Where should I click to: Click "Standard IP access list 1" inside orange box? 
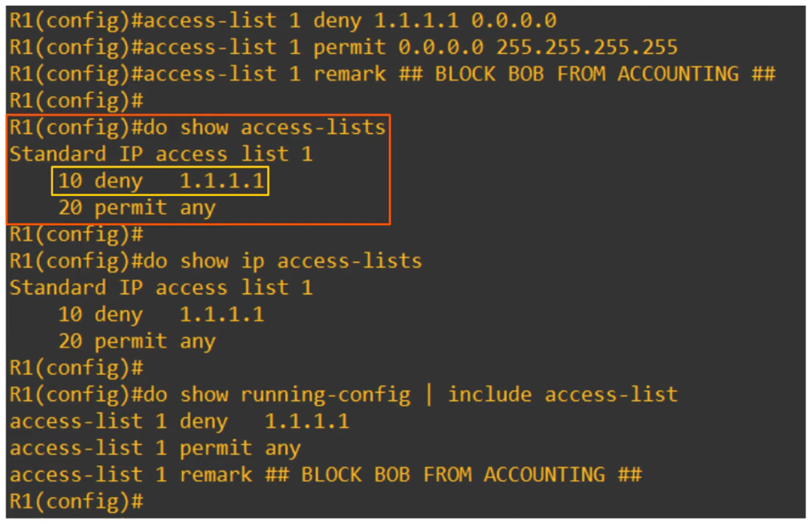[161, 154]
